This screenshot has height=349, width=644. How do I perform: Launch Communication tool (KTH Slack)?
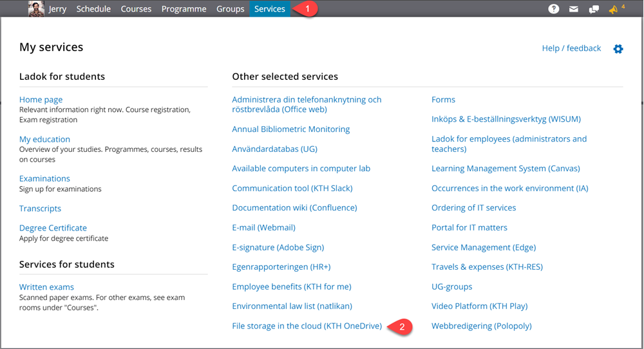[292, 188]
